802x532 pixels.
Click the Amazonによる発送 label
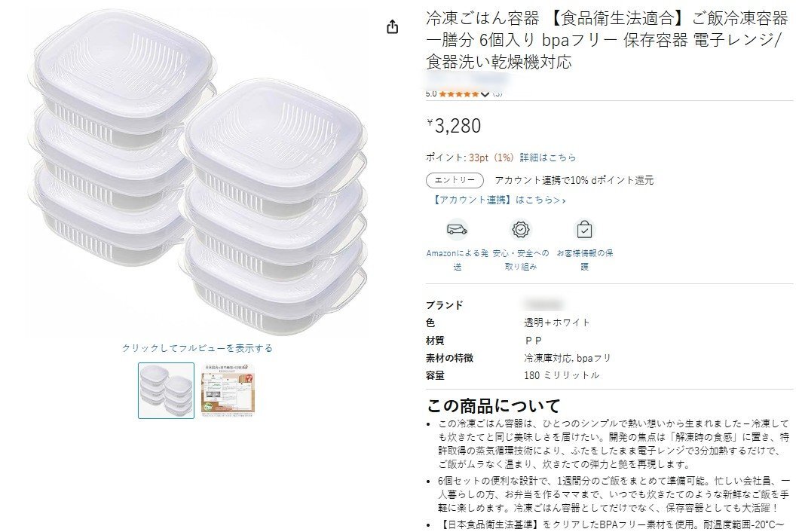click(x=457, y=260)
